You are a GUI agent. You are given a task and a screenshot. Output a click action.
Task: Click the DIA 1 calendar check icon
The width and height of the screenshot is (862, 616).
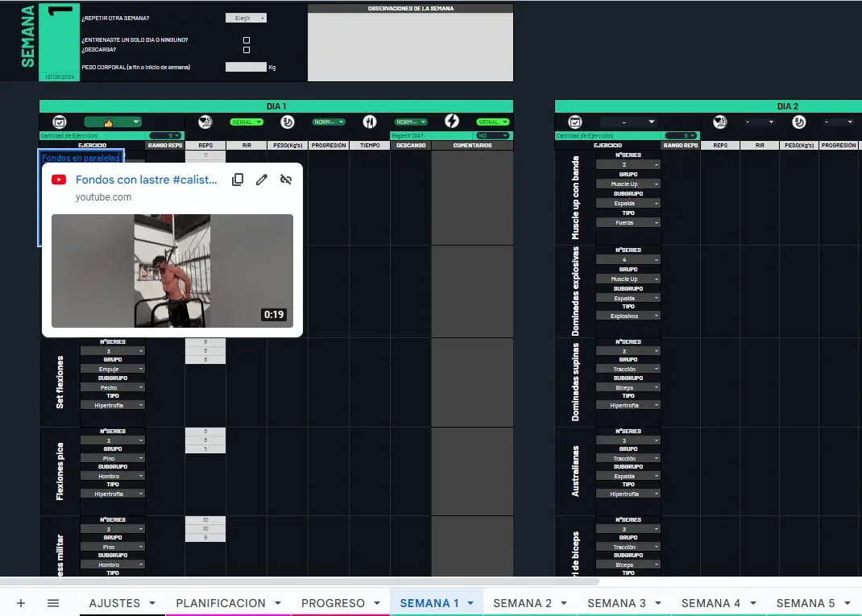coord(60,122)
